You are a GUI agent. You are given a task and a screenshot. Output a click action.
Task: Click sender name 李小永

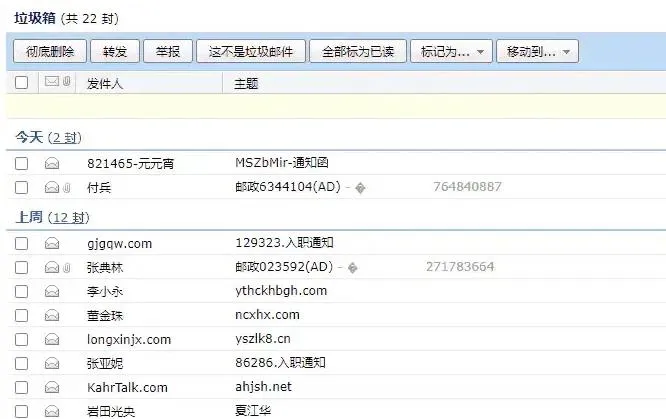click(x=105, y=292)
